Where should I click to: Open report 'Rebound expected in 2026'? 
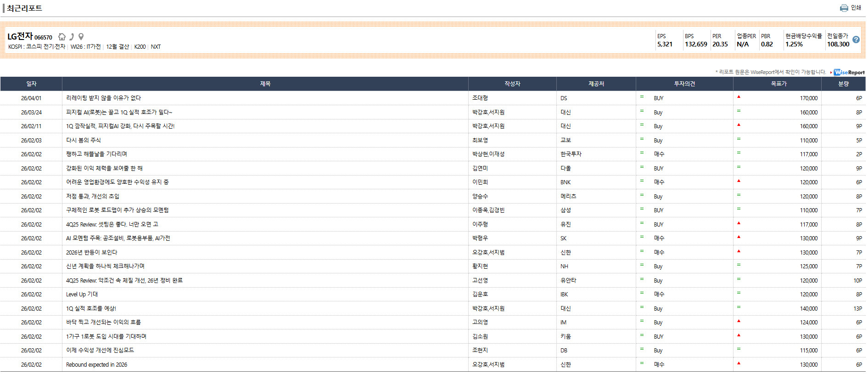[x=96, y=364]
